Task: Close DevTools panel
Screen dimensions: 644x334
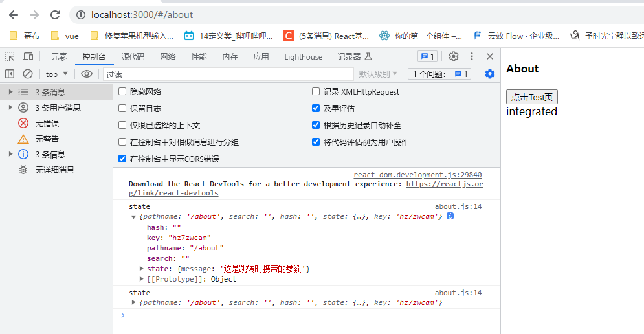Action: (489, 56)
